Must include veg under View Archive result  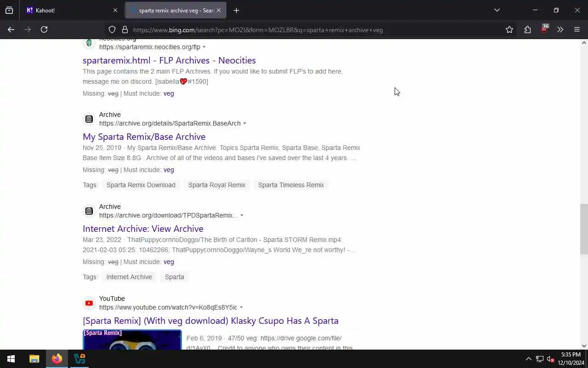coord(169,262)
